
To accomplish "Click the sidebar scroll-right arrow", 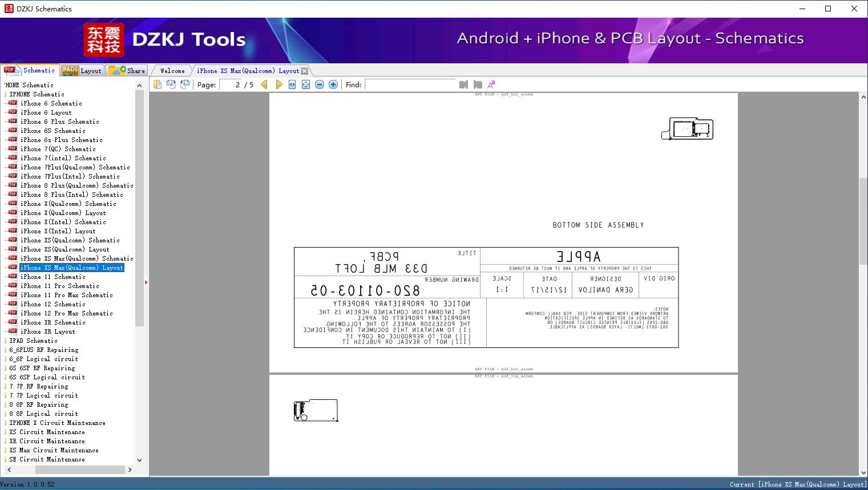I will tap(130, 469).
